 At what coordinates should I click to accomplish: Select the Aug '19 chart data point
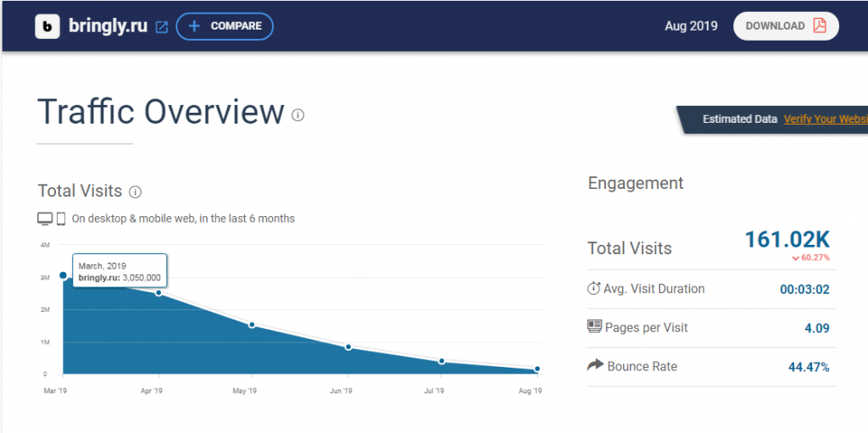[537, 369]
